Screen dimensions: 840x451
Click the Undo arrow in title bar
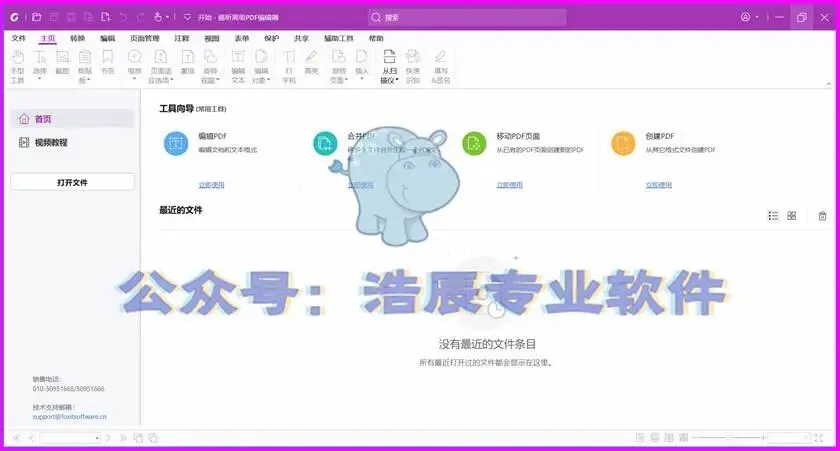[123, 17]
